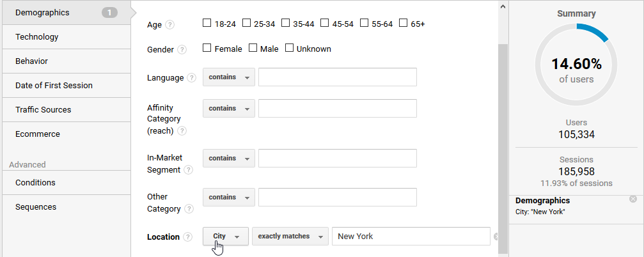Open the Traffic Sources section
This screenshot has height=257, width=644.
pos(43,110)
